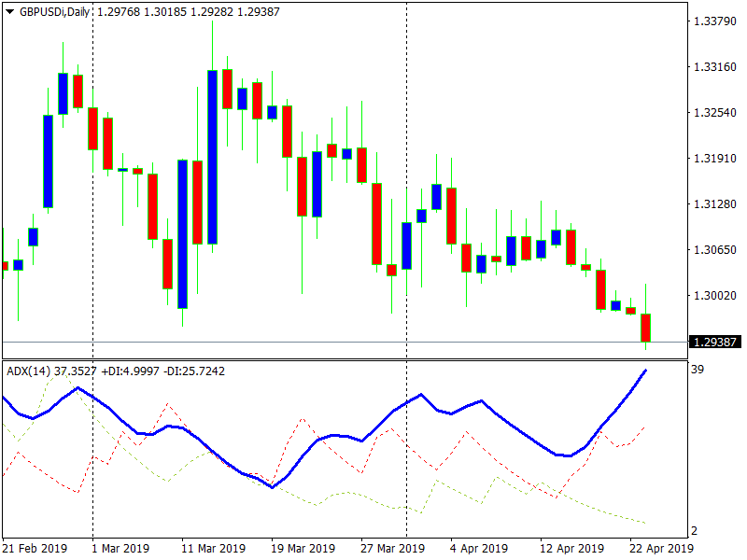
Task: Click the ADX scale value 39
Action: tap(697, 370)
